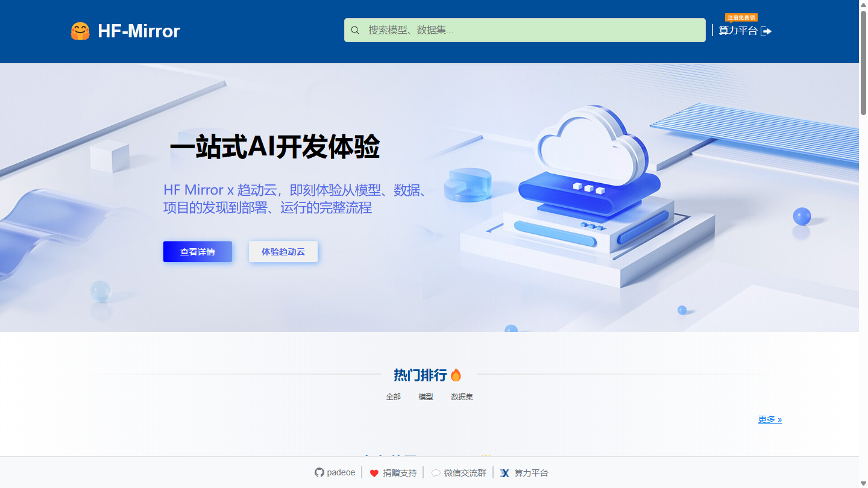Open the 微信交流群 chat bubble icon
Image resolution: width=868 pixels, height=488 pixels.
pyautogui.click(x=436, y=473)
